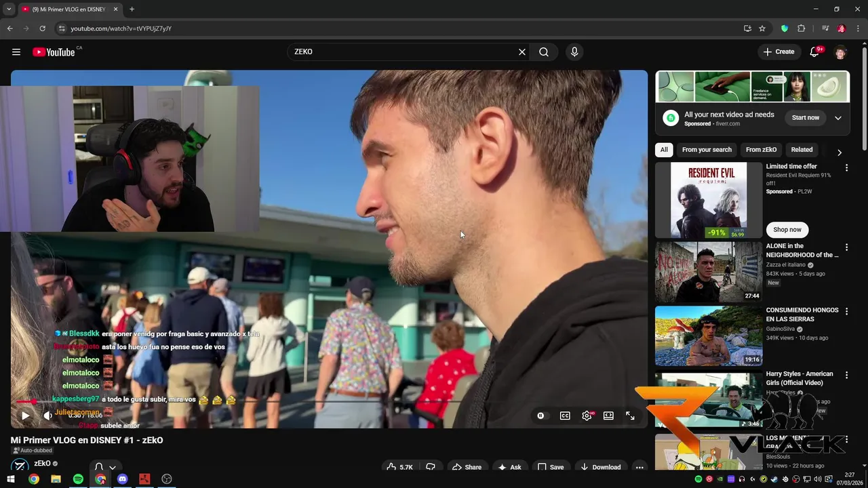Reload the page
868x488 pixels.
tap(42, 28)
